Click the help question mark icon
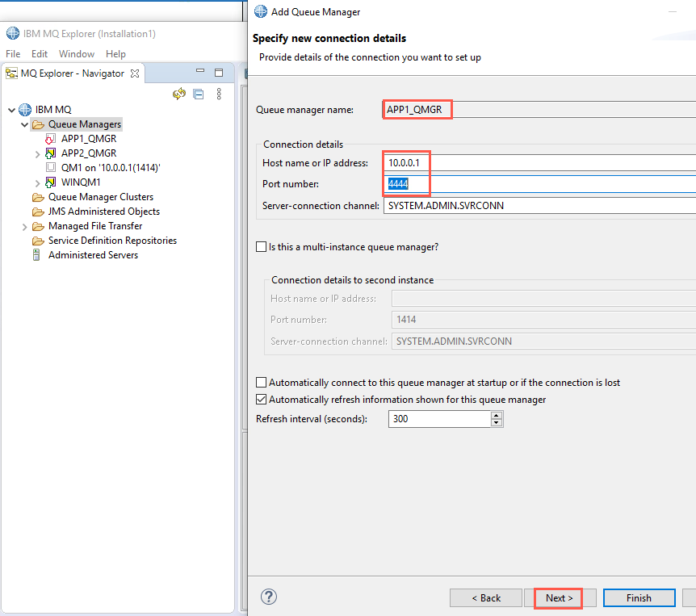Image resolution: width=696 pixels, height=616 pixels. (269, 597)
